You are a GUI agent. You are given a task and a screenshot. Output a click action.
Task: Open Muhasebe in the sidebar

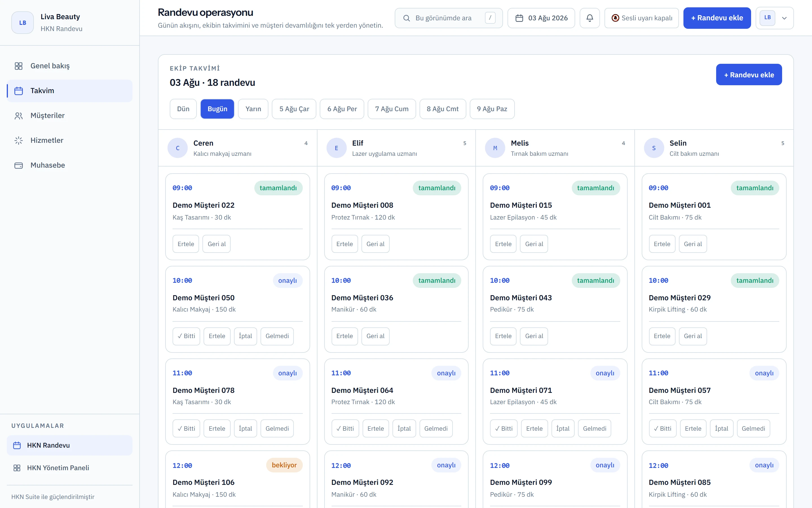[69, 165]
